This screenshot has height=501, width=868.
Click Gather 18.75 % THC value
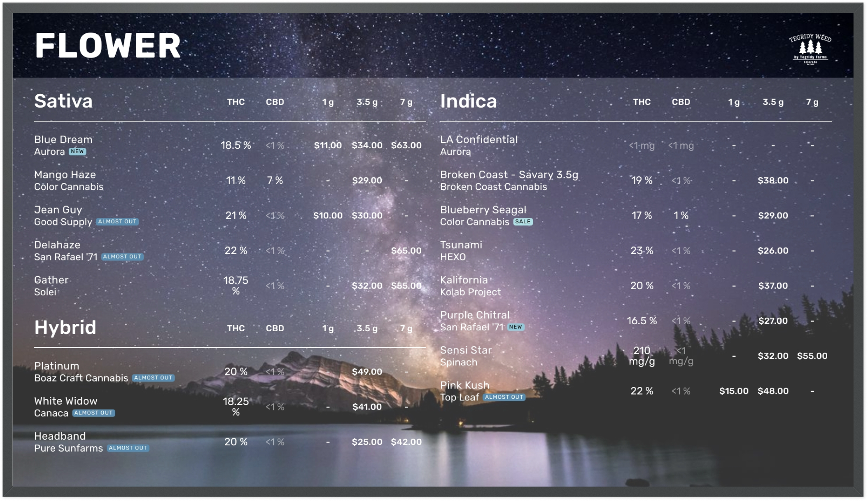pos(236,286)
